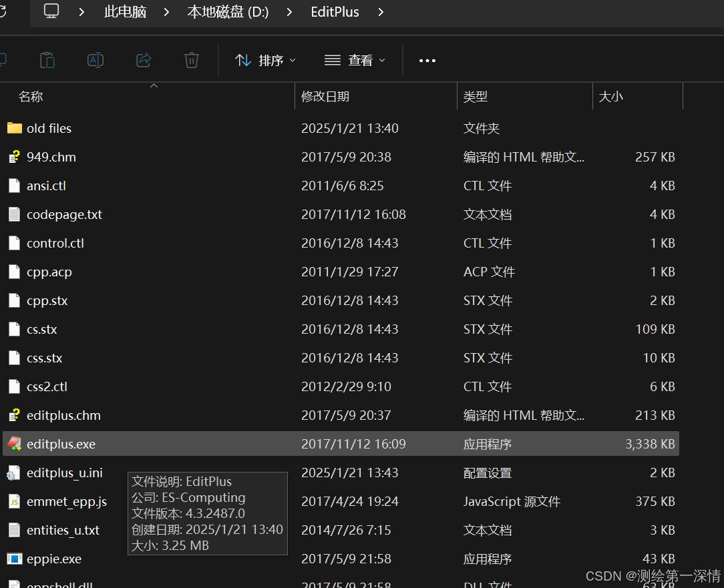The width and height of the screenshot is (724, 588).
Task: Click the editplus.exe file name
Action: click(x=61, y=444)
